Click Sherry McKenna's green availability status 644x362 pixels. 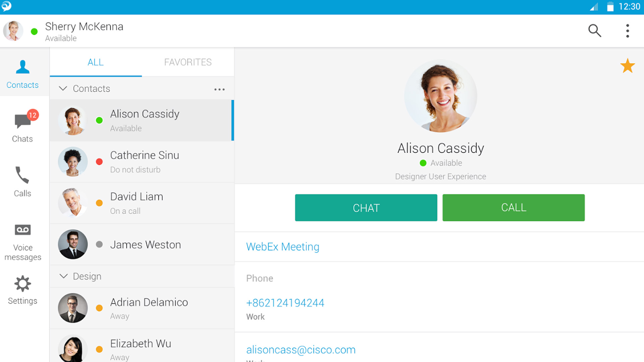(34, 32)
